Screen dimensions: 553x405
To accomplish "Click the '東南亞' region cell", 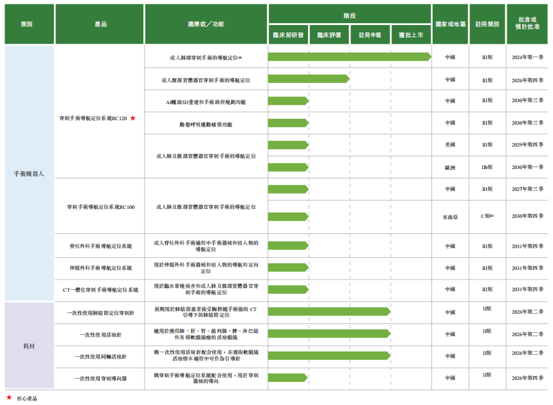I will [x=450, y=217].
